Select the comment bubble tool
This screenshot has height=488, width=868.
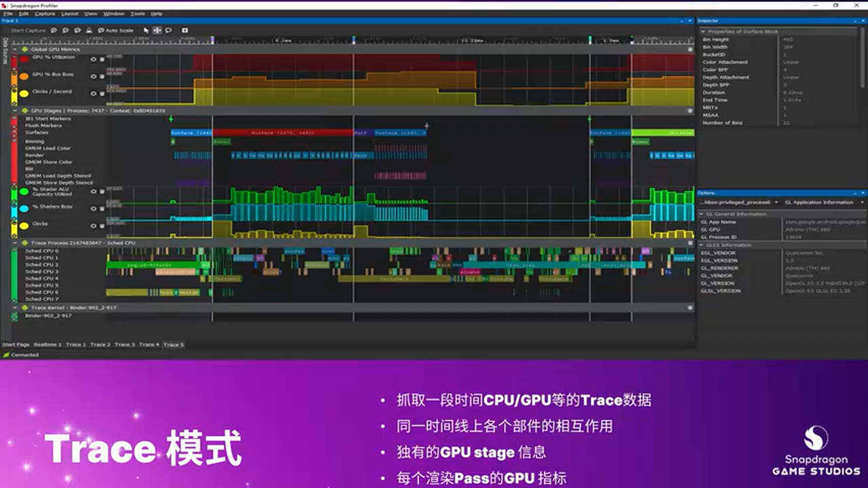(168, 30)
